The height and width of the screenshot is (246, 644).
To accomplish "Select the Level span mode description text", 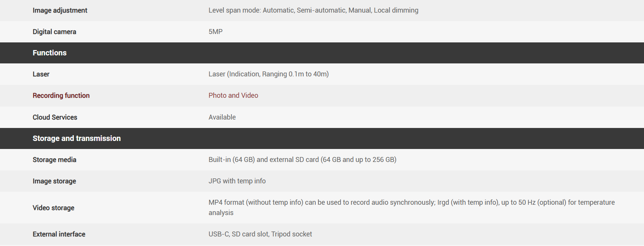I will tap(313, 10).
